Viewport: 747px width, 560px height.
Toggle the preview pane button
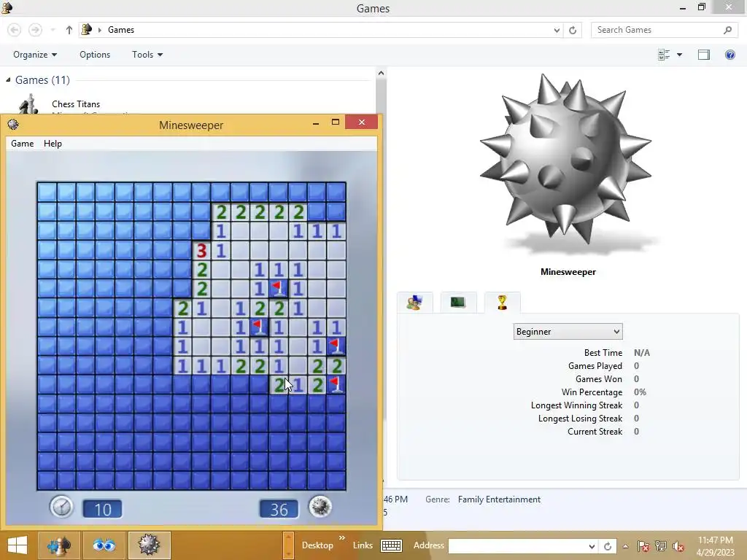point(704,55)
